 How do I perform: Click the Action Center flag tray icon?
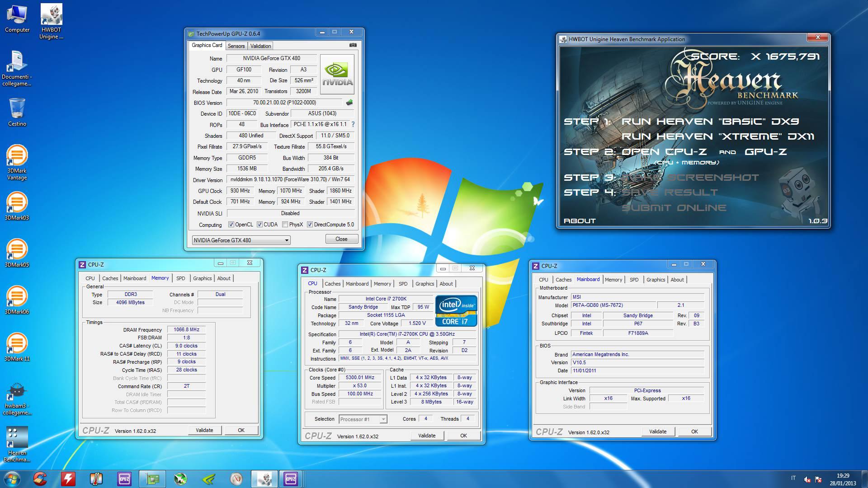tap(818, 479)
